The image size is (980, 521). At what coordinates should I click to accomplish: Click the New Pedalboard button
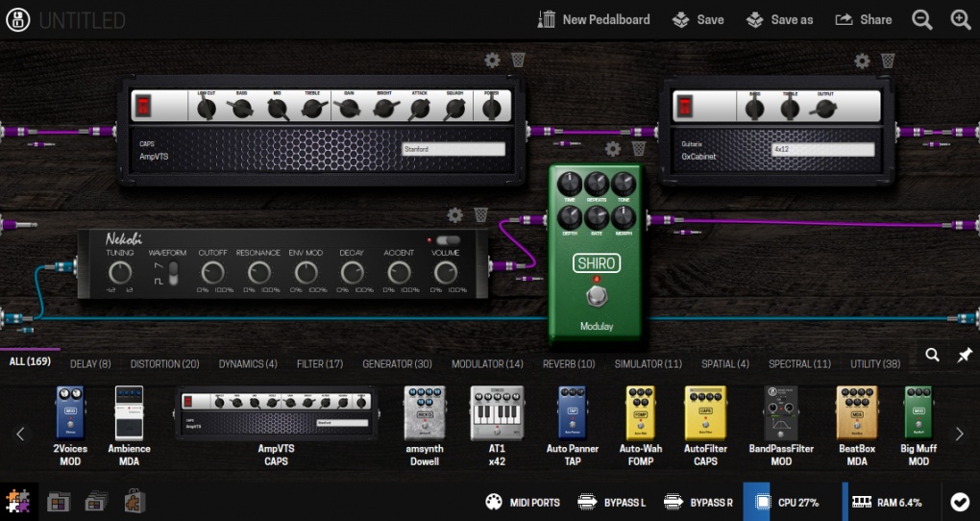[x=594, y=19]
